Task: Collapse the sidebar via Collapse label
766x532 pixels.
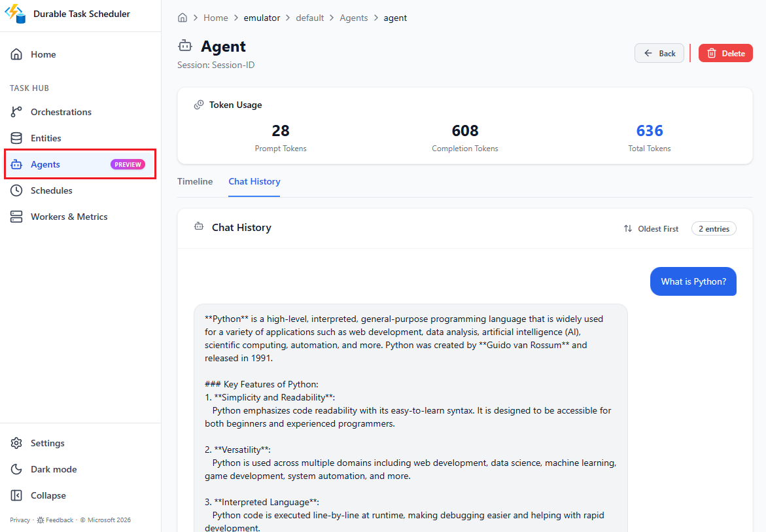Action: 48,495
